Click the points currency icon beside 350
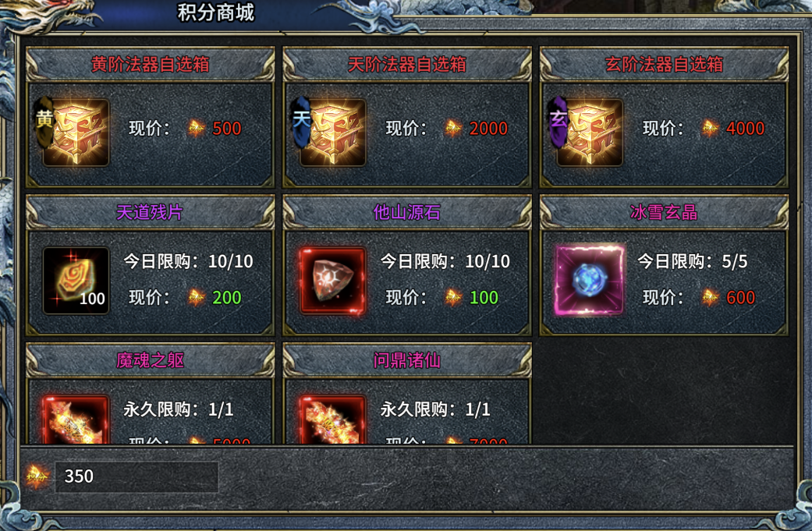Image resolution: width=812 pixels, height=531 pixels. pyautogui.click(x=37, y=476)
